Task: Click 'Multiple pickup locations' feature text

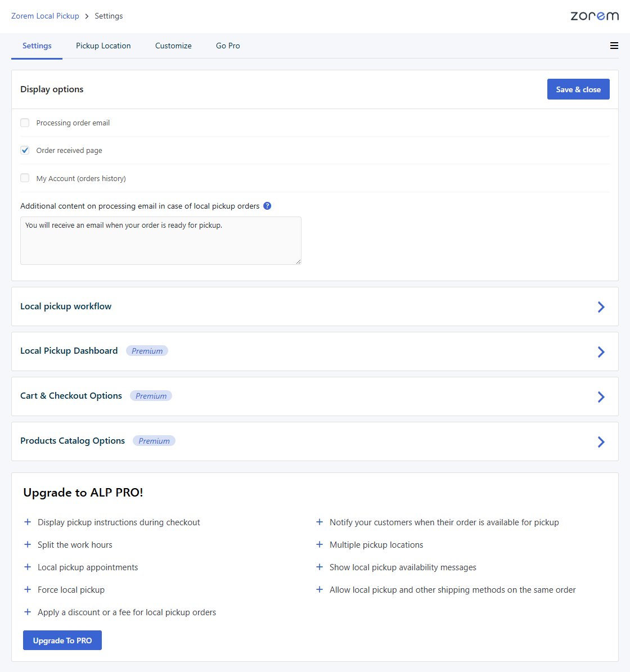Action: 376,545
